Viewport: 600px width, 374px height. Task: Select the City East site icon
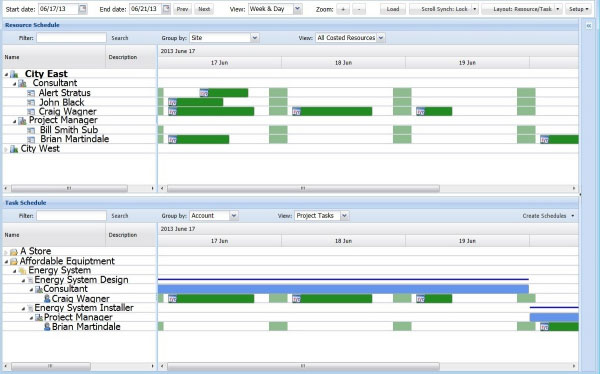14,74
